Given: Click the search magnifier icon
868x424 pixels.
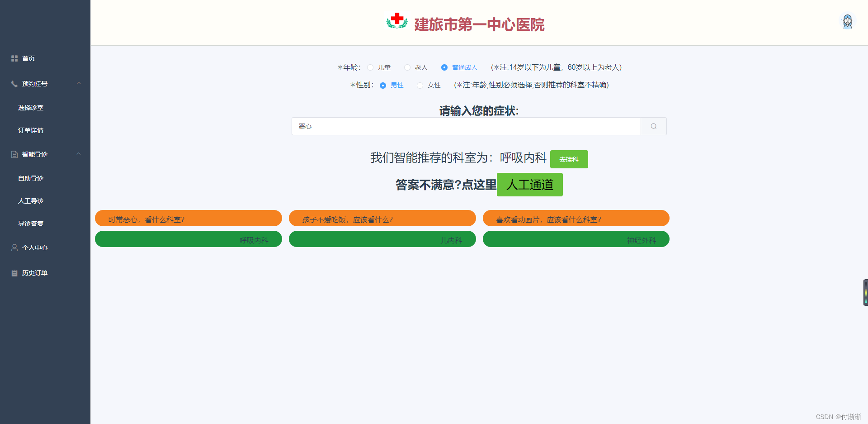Looking at the screenshot, I should (x=653, y=126).
